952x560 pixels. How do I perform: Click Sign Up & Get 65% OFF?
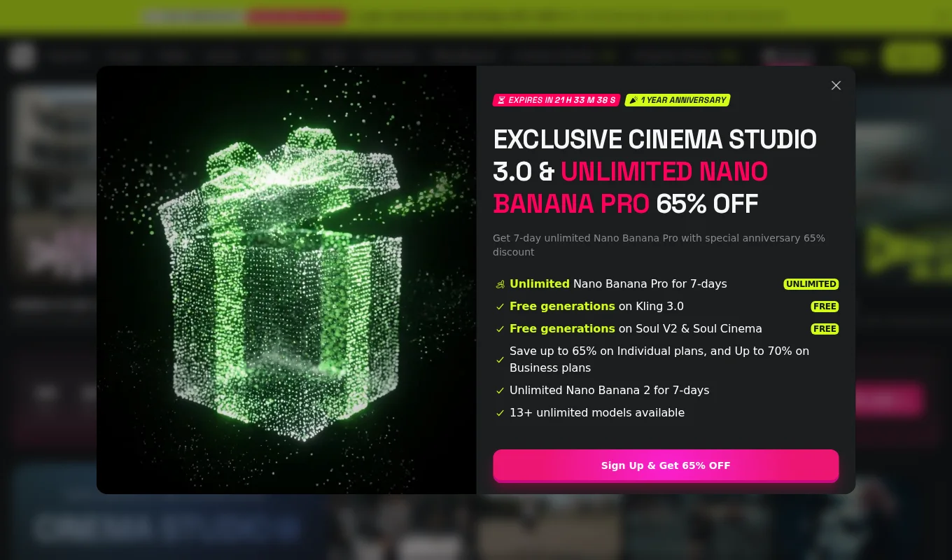pyautogui.click(x=666, y=465)
